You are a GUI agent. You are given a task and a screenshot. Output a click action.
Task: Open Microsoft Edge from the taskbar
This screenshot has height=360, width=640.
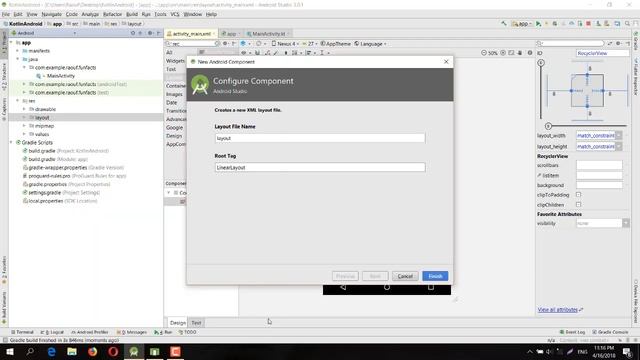pyautogui.click(x=51, y=351)
